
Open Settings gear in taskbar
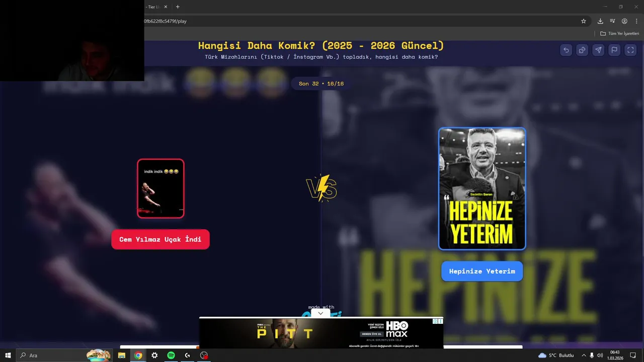(154, 355)
